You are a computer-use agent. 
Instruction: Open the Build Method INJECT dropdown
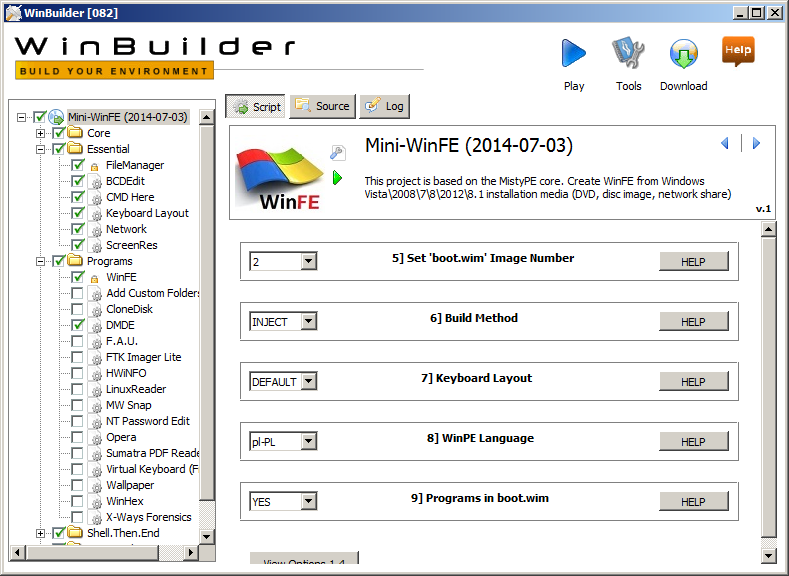[309, 321]
